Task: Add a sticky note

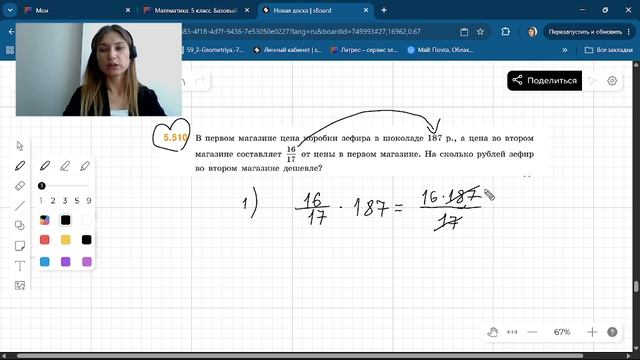Action: pos(20,245)
